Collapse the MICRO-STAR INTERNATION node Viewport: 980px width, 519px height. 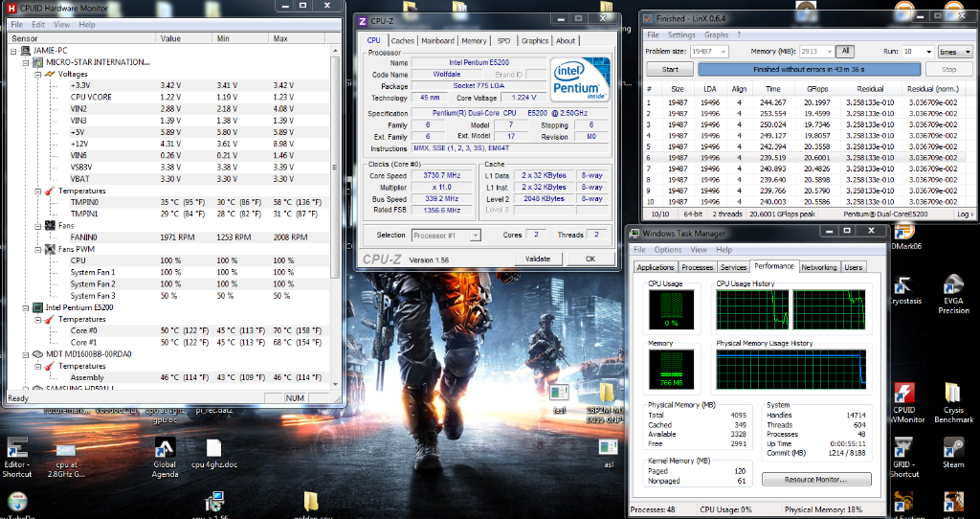[x=26, y=62]
